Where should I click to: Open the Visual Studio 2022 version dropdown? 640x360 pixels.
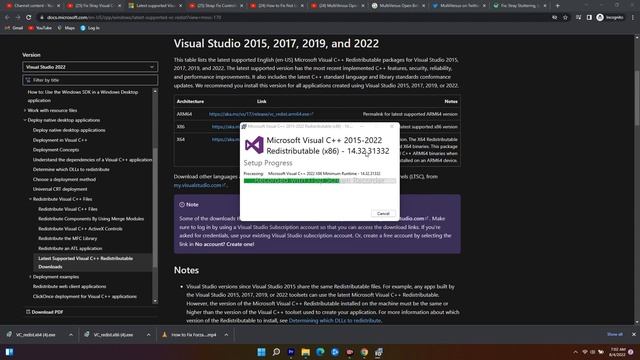pyautogui.click(x=90, y=67)
